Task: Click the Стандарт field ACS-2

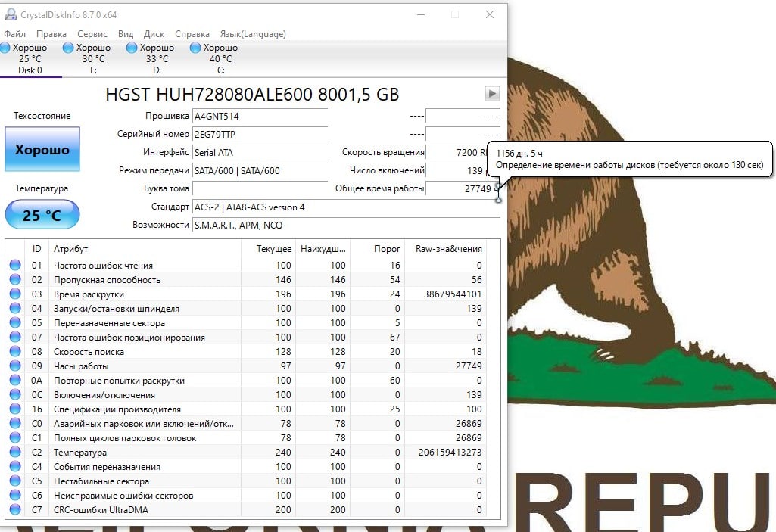Action: [346, 207]
